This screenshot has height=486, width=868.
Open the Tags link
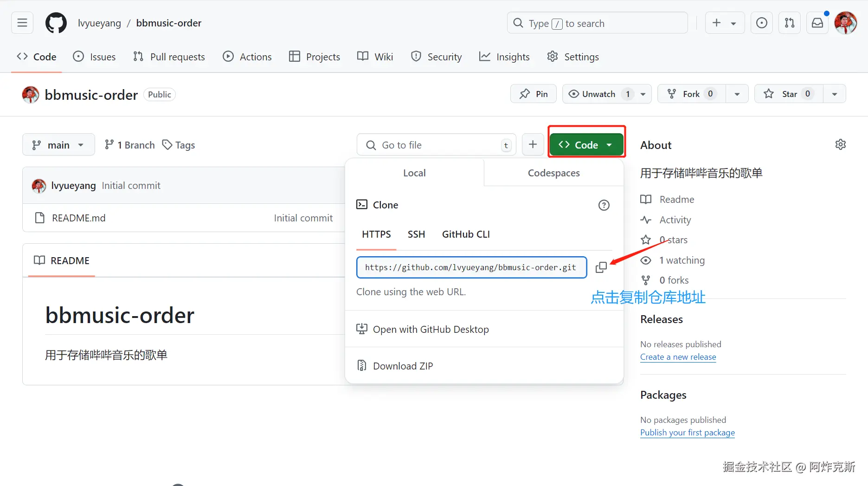pyautogui.click(x=179, y=145)
